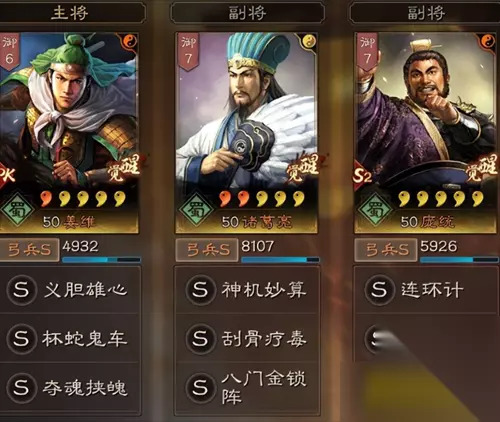The height and width of the screenshot is (422, 500).
Task: Tap the 弓兵S troop type under 庞统
Action: [x=386, y=250]
